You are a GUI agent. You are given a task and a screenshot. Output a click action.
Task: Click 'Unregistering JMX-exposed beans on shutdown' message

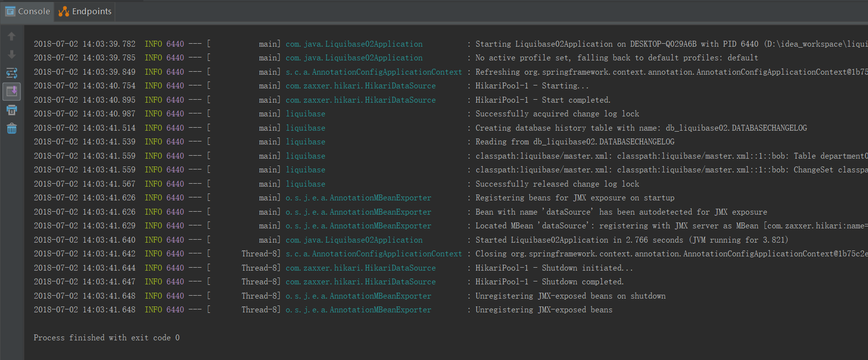[570, 296]
